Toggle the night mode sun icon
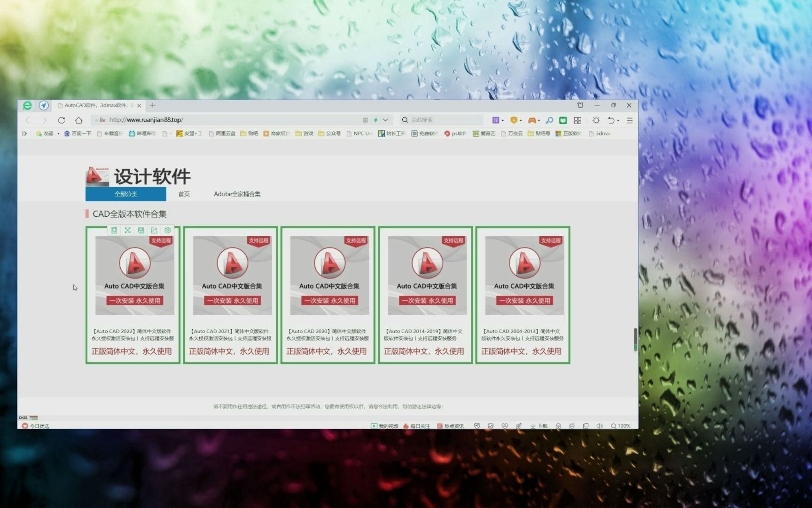 click(x=596, y=120)
